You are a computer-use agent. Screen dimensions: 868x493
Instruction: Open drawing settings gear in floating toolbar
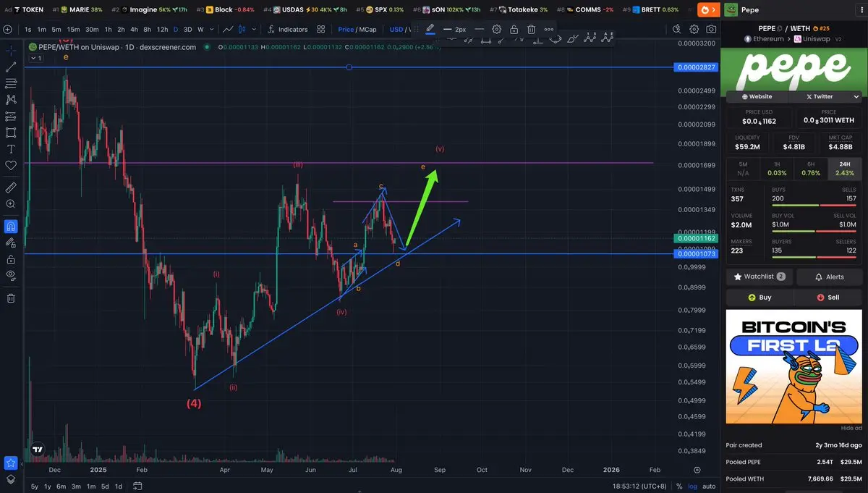pos(497,30)
